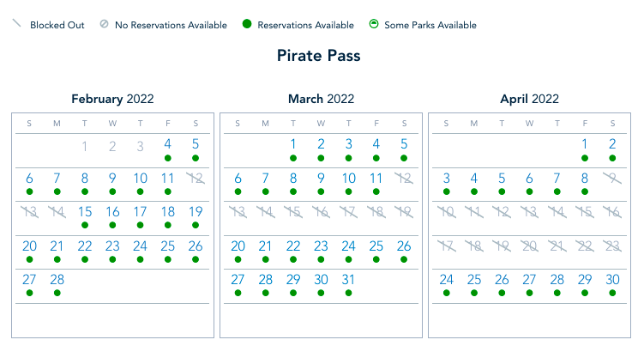This screenshot has height=358, width=644.
Task: Click blocked-out date March 16
Action: 321,212
